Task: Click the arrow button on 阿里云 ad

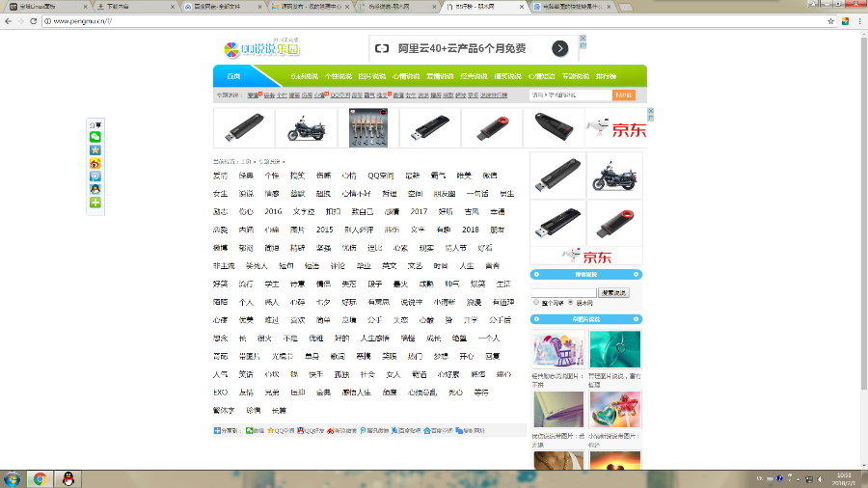Action: click(559, 48)
